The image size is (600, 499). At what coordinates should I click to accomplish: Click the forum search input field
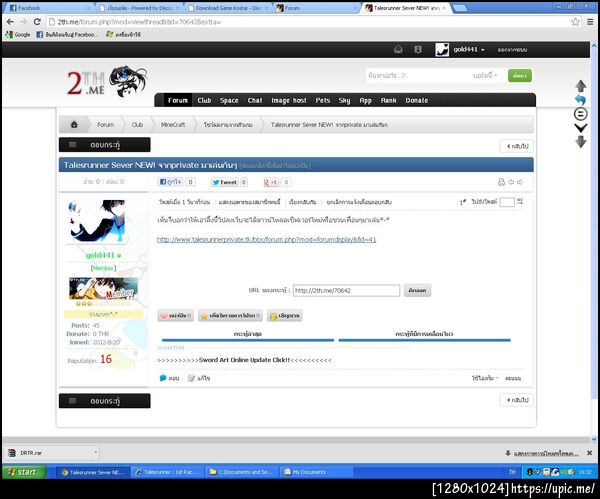417,75
